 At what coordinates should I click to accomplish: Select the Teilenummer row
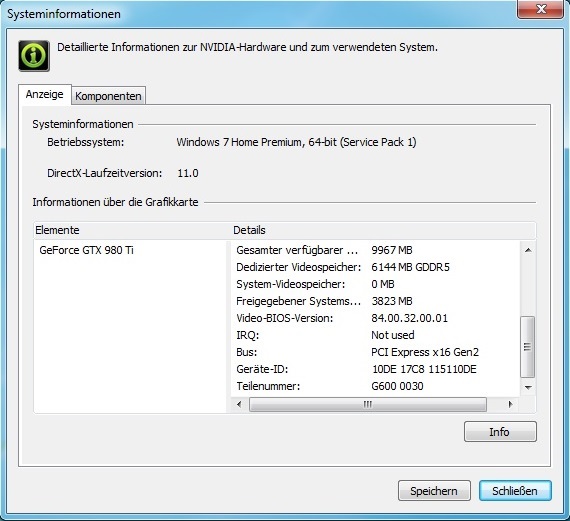pos(376,386)
